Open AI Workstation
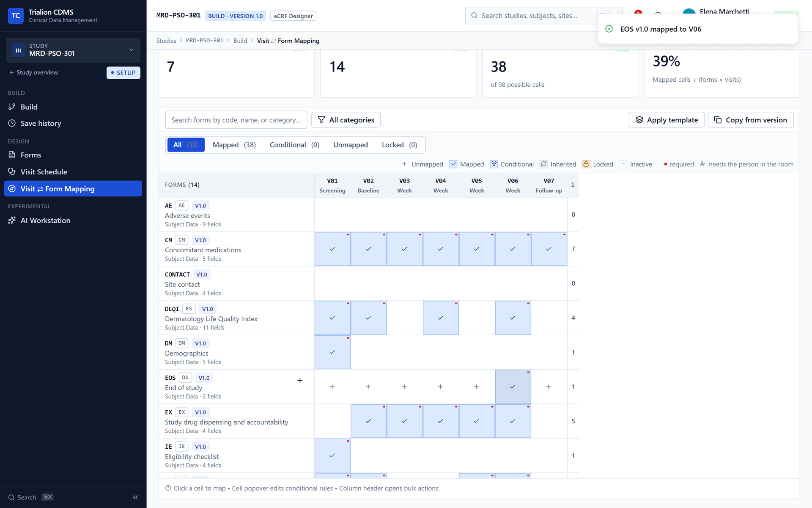The image size is (812, 508). [x=73, y=220]
